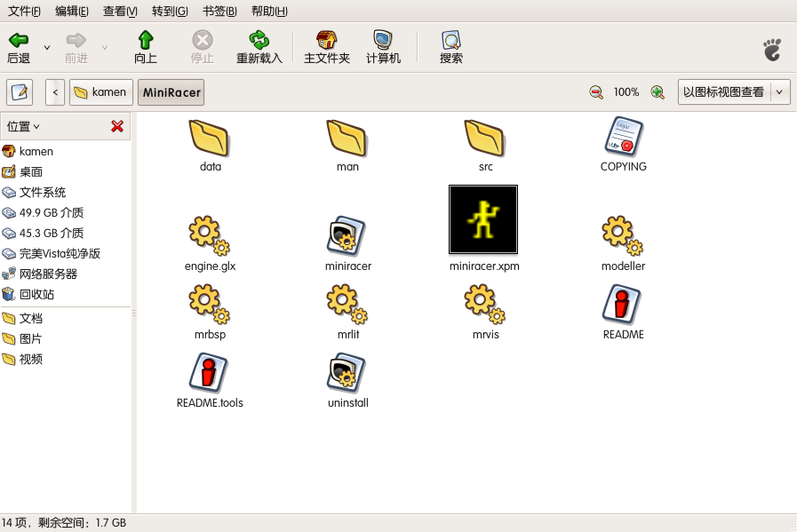Select the mrlit executable icon
The width and height of the screenshot is (797, 532).
[347, 305]
